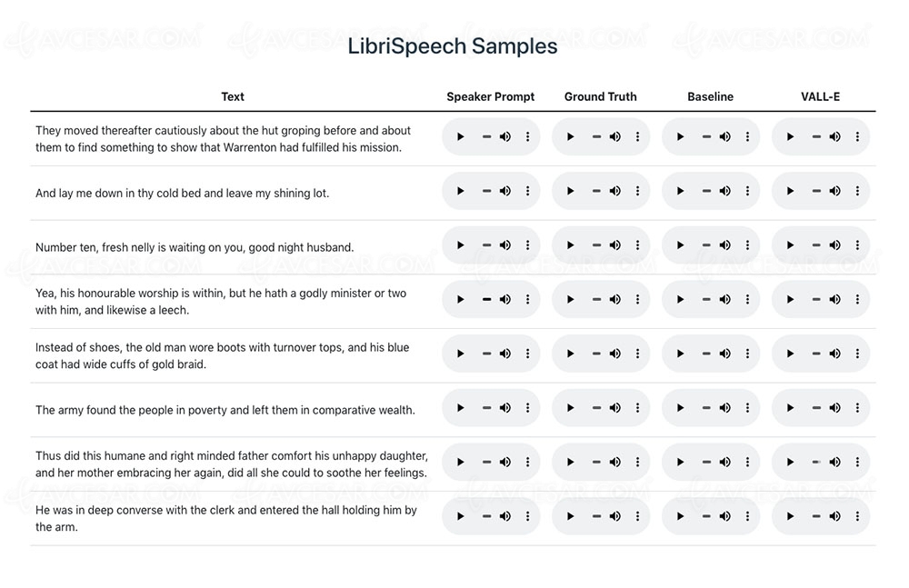
Task: Click the LibriSpeech Samples heading
Action: tap(453, 47)
